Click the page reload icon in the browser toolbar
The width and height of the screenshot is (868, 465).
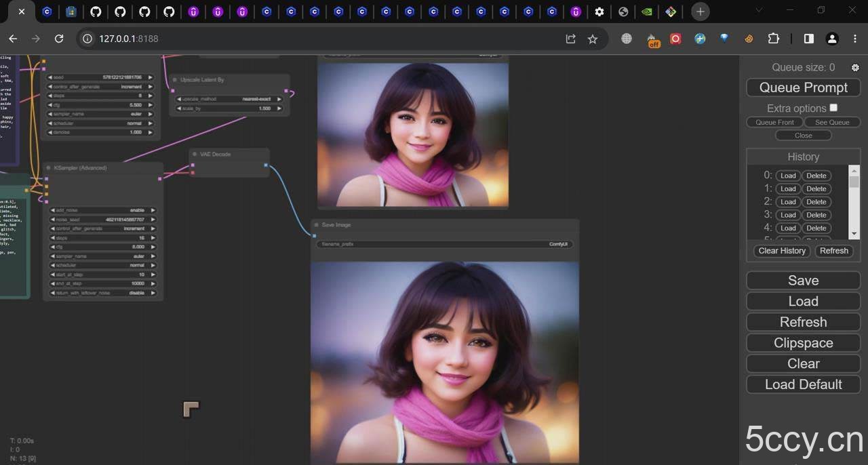[x=59, y=39]
